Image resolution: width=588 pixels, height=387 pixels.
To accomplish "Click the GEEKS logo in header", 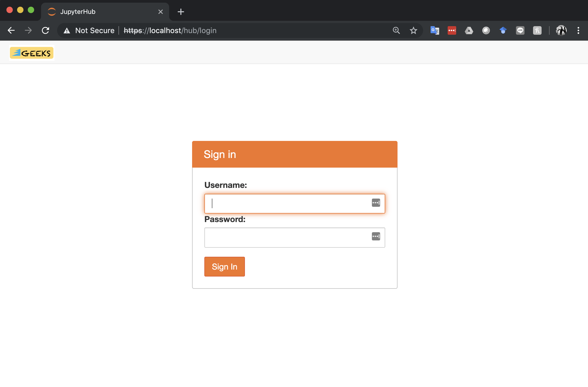I will 32,53.
